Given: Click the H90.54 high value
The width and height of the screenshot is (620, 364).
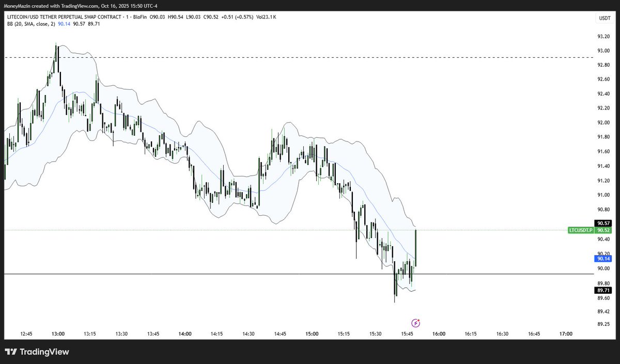Looking at the screenshot, I should [x=175, y=17].
